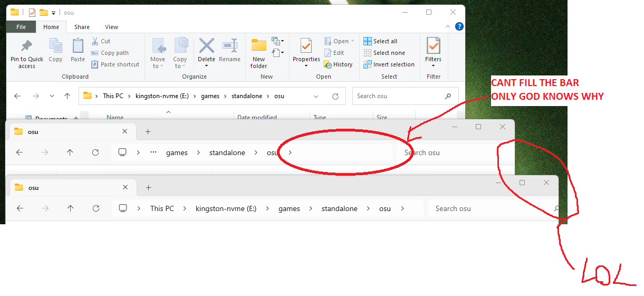Click games breadcrumb in ribbon Explorer window
This screenshot has width=644, height=296.
pyautogui.click(x=209, y=96)
